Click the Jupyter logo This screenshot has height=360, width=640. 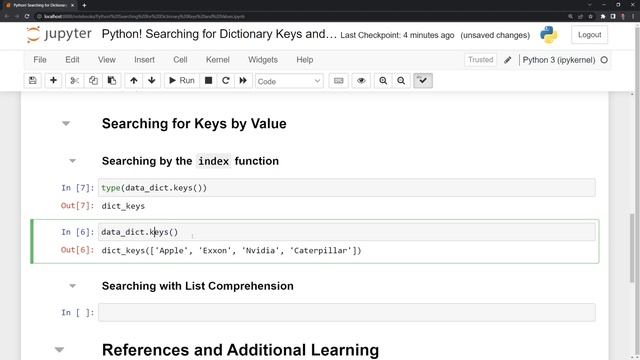click(x=59, y=34)
